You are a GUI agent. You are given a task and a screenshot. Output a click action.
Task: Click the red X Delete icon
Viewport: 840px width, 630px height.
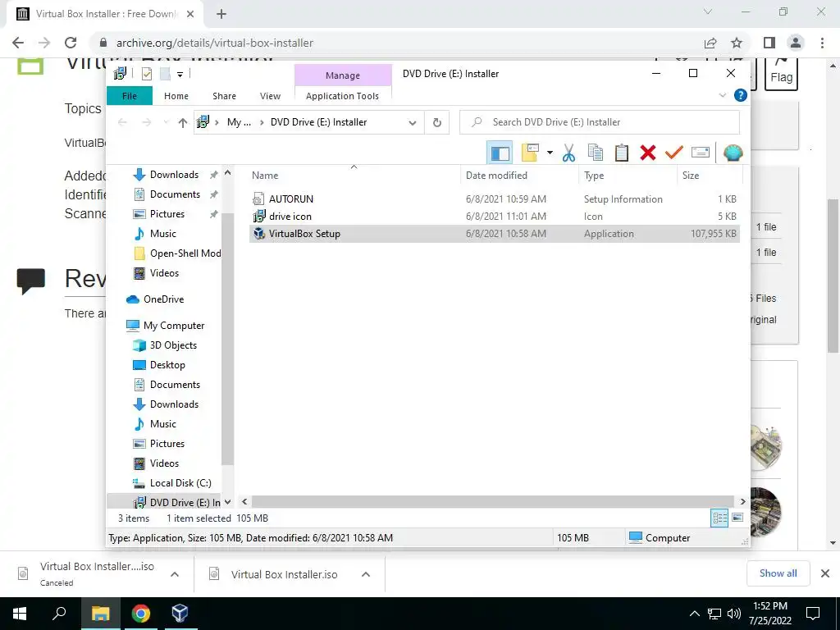click(648, 153)
